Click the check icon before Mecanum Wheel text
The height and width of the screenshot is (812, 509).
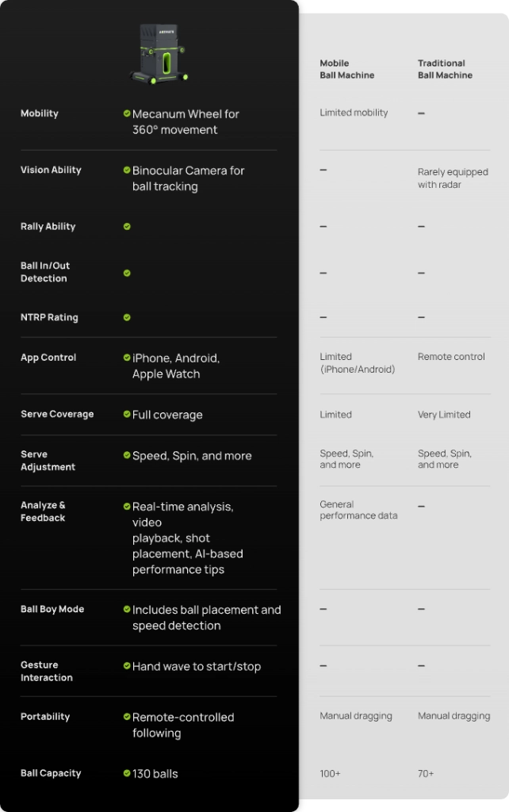click(x=127, y=113)
